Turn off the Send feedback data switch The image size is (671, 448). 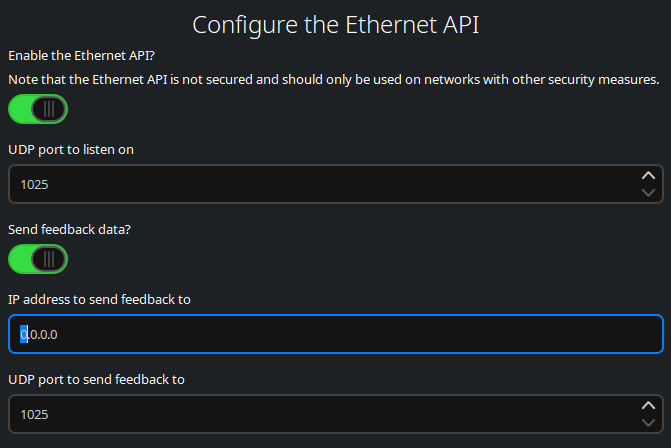click(x=37, y=259)
